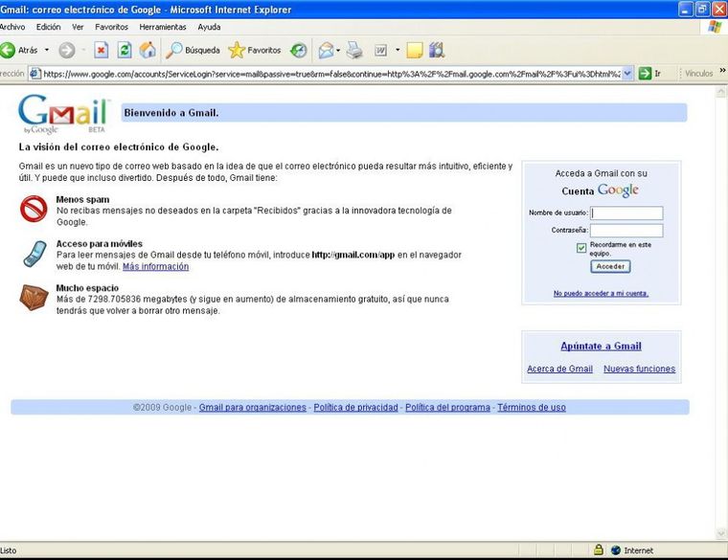Stop page loading with red X icon
The width and height of the screenshot is (728, 560).
pos(101,50)
